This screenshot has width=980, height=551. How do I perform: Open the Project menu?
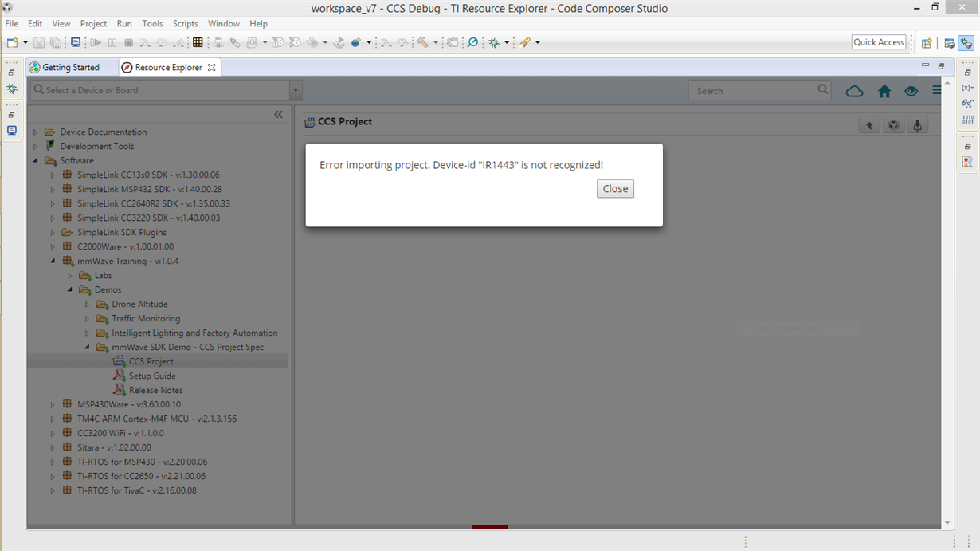pos(93,24)
